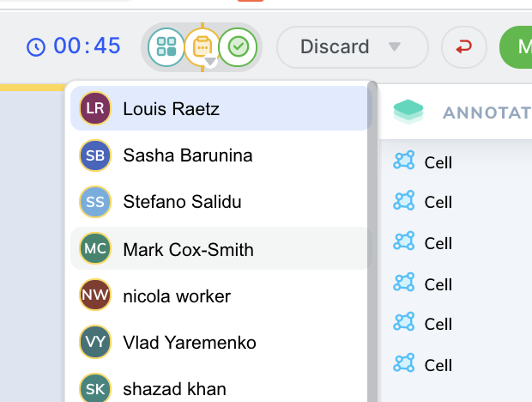The image size is (532, 402).
Task: Assign to Mark Cox-Smith
Action: coord(221,248)
